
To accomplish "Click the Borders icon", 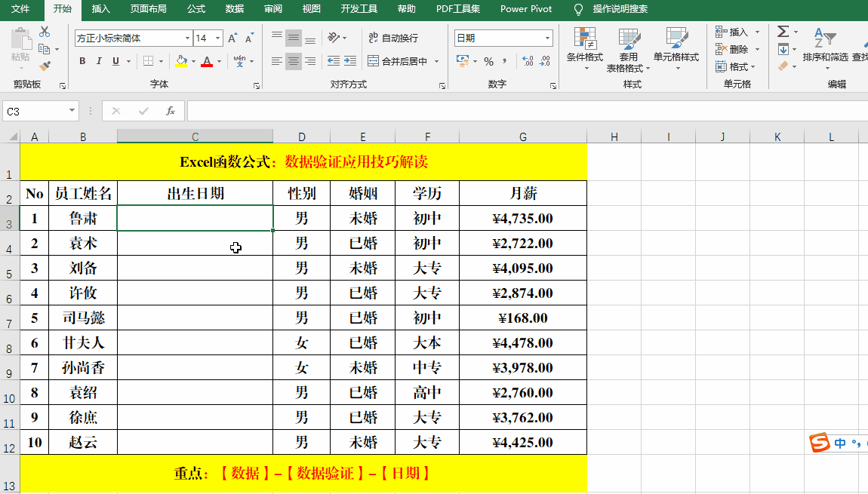I will point(149,61).
